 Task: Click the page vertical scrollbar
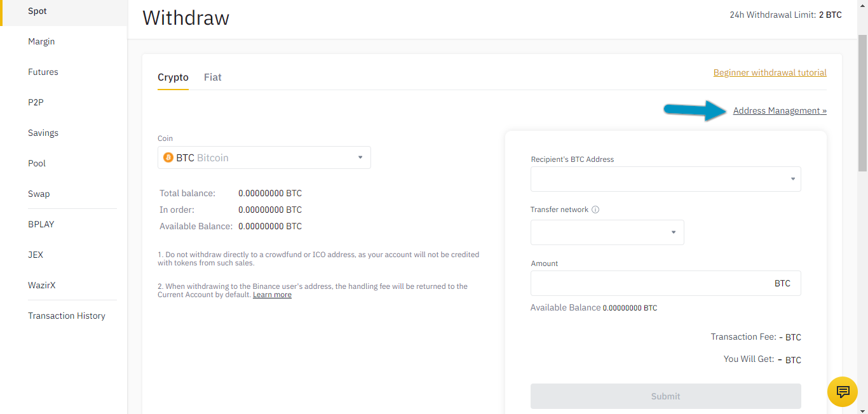(862, 102)
